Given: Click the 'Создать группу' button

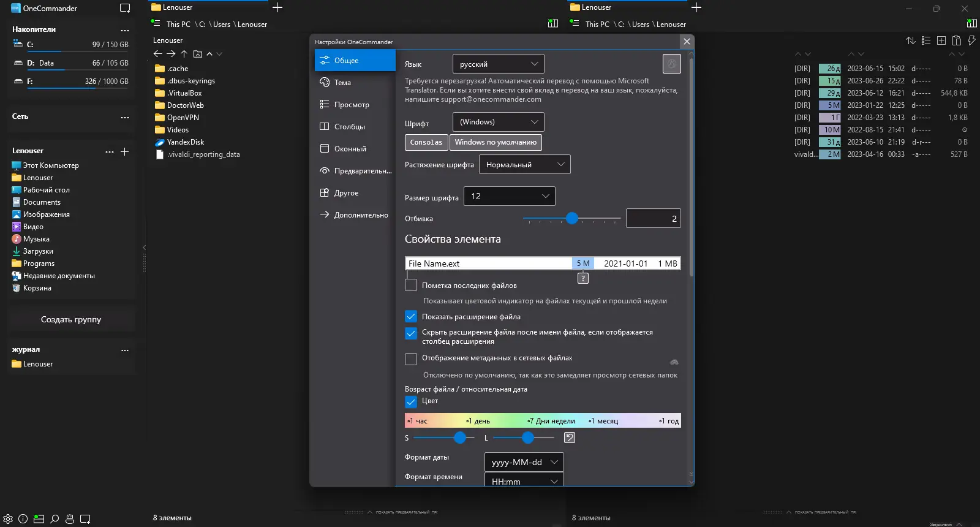Looking at the screenshot, I should 71,319.
